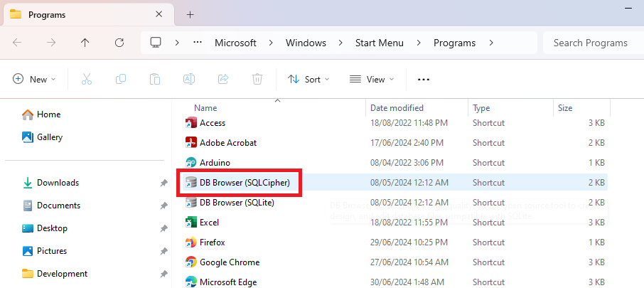
Task: Click the This PC monitor icon in address bar
Action: pyautogui.click(x=156, y=43)
